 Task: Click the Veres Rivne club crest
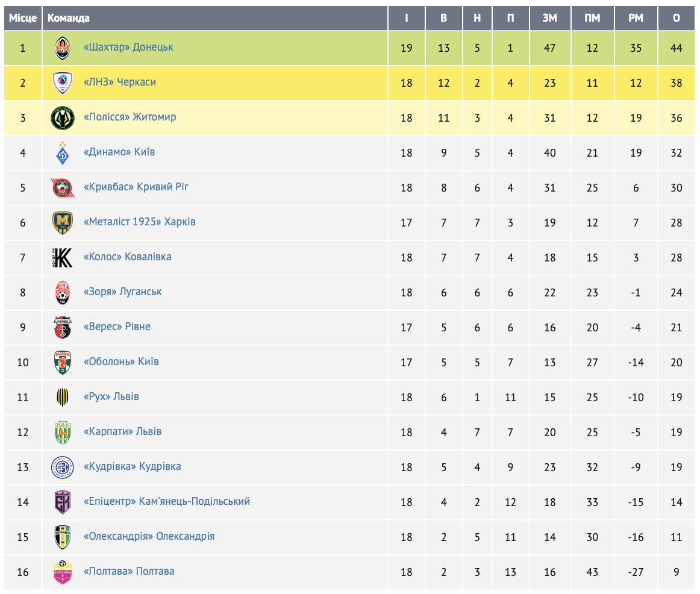(63, 327)
